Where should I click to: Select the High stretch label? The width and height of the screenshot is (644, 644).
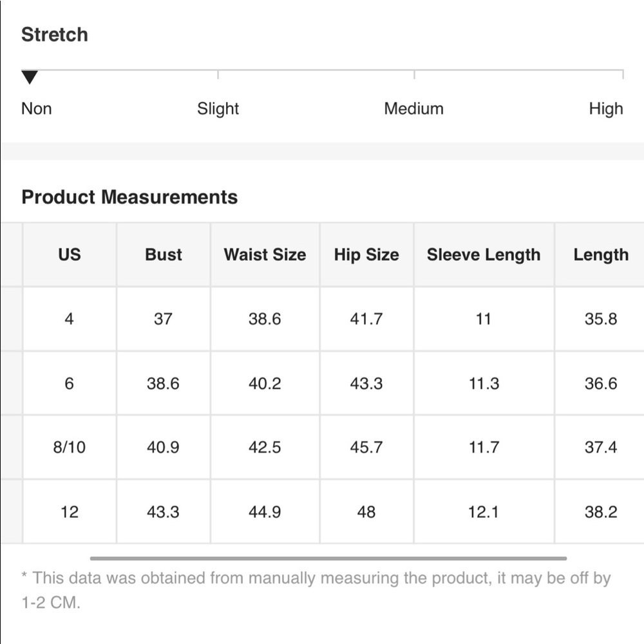pyautogui.click(x=605, y=109)
